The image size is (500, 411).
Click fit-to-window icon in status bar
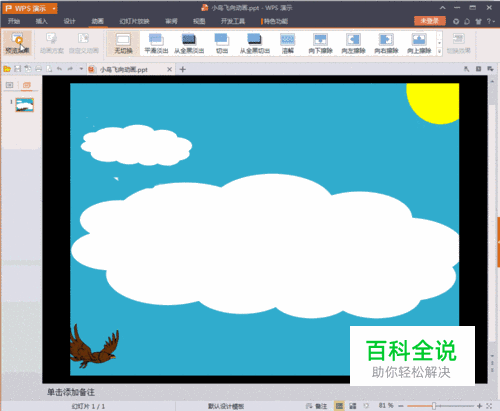click(489, 406)
